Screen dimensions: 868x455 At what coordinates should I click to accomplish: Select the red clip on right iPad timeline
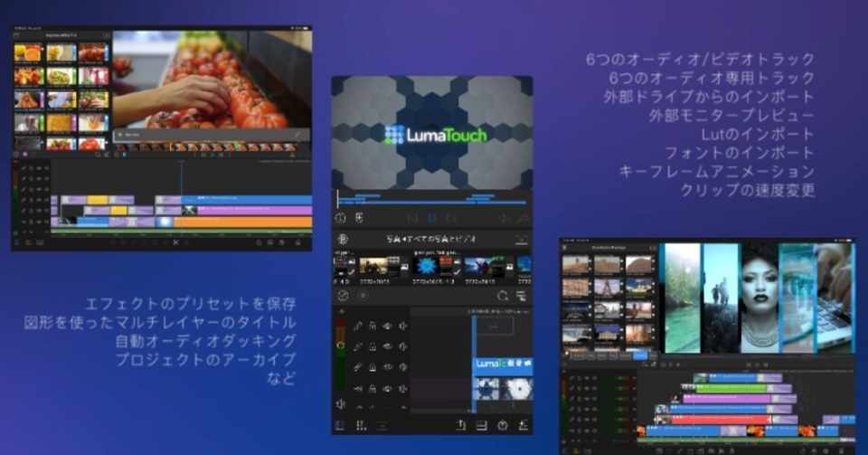[x=721, y=420]
